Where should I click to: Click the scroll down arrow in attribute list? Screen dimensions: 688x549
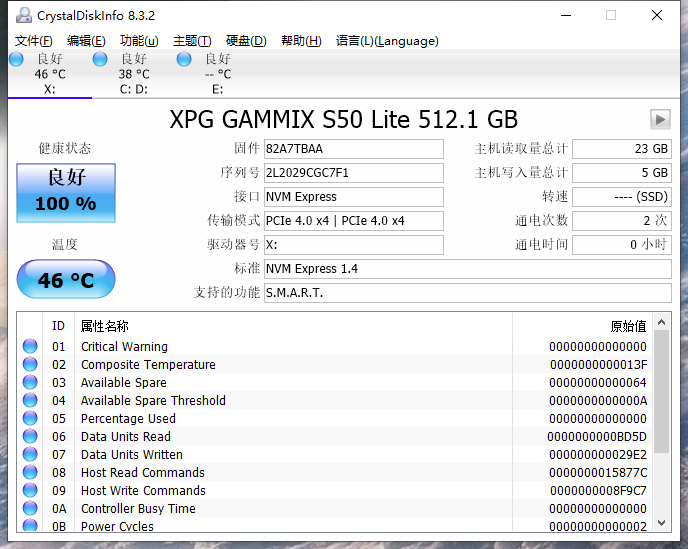click(x=662, y=523)
